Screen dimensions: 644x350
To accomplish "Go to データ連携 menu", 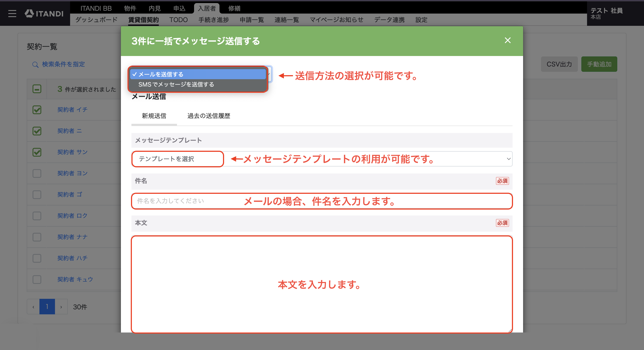I will click(389, 20).
